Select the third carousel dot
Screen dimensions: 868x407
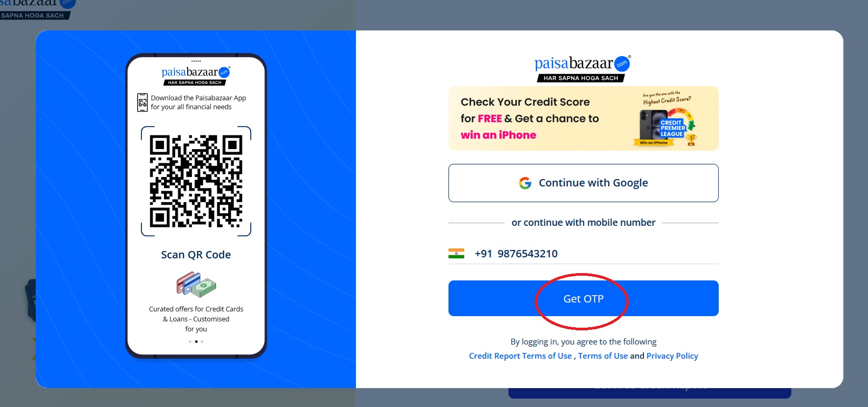point(202,341)
